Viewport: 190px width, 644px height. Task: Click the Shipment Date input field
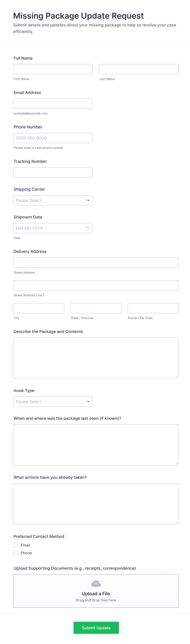click(49, 228)
